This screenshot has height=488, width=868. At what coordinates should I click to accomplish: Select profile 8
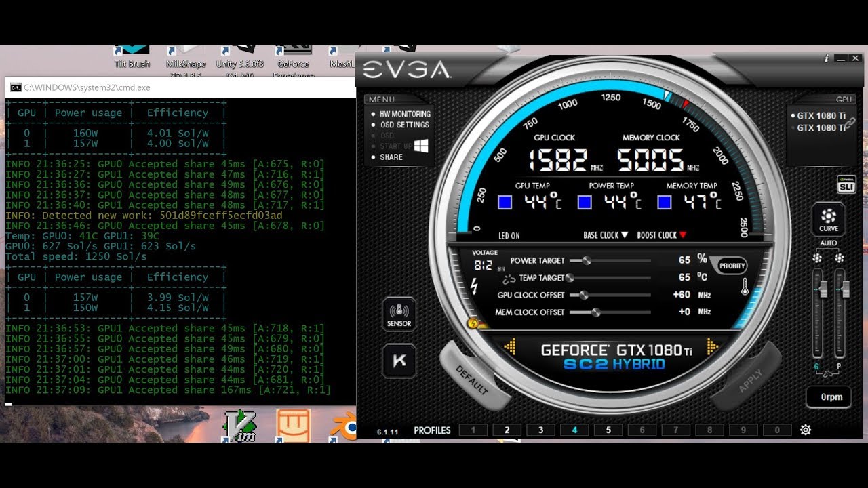tap(710, 430)
